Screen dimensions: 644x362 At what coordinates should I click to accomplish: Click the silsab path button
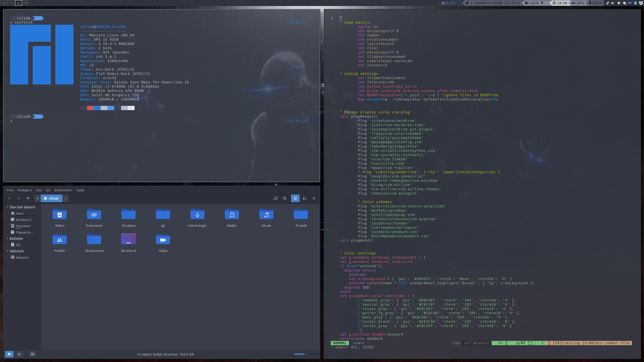51,198
